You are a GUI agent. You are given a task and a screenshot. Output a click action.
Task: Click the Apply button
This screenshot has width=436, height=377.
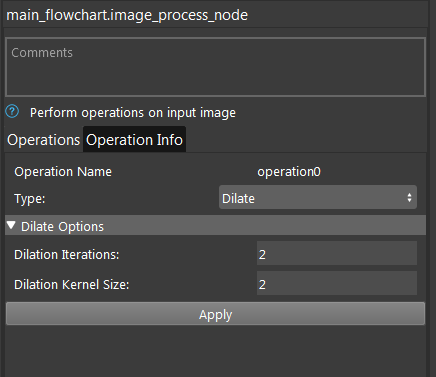[215, 314]
